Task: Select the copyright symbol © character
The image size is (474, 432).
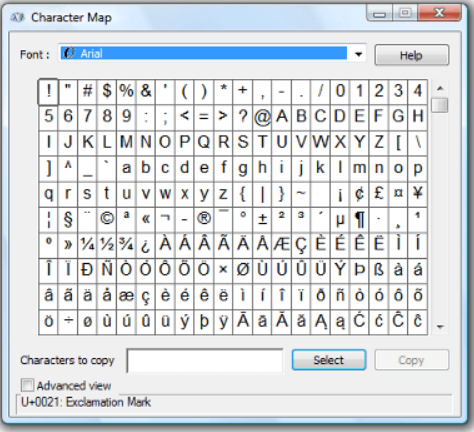Action: (107, 219)
